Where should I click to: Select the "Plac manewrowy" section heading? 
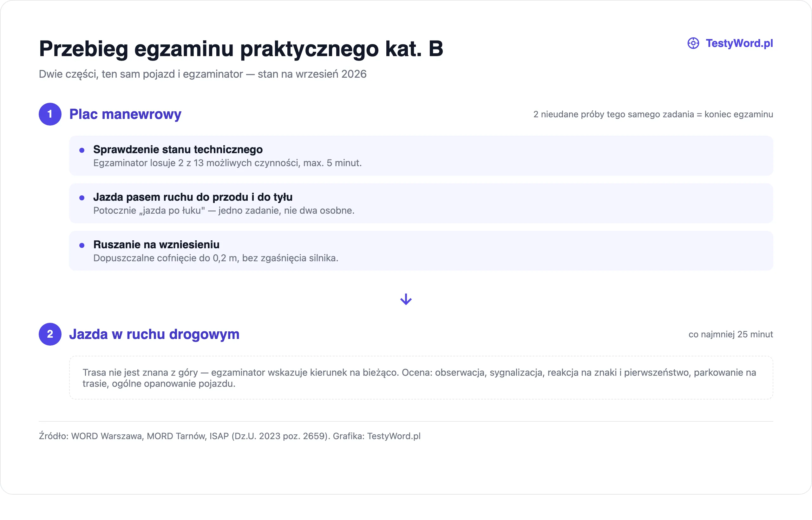coord(125,114)
